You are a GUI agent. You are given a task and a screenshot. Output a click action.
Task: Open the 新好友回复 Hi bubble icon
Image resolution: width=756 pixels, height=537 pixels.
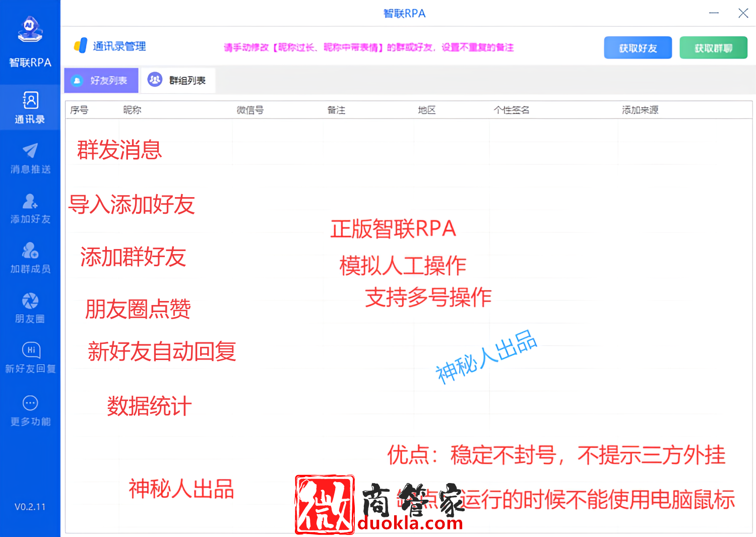pos(31,350)
